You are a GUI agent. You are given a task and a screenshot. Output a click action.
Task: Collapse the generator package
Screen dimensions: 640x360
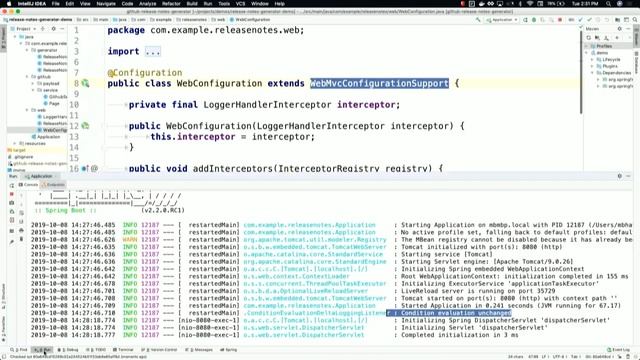pos(27,50)
